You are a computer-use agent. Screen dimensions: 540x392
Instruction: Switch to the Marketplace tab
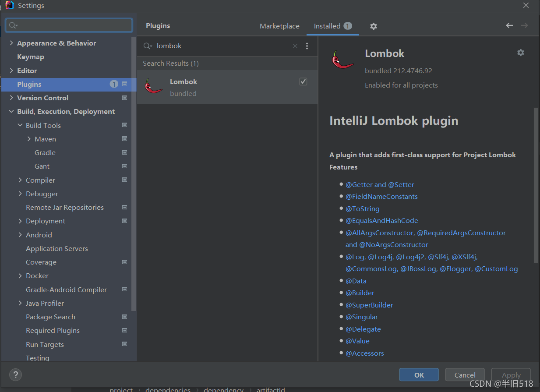tap(279, 26)
